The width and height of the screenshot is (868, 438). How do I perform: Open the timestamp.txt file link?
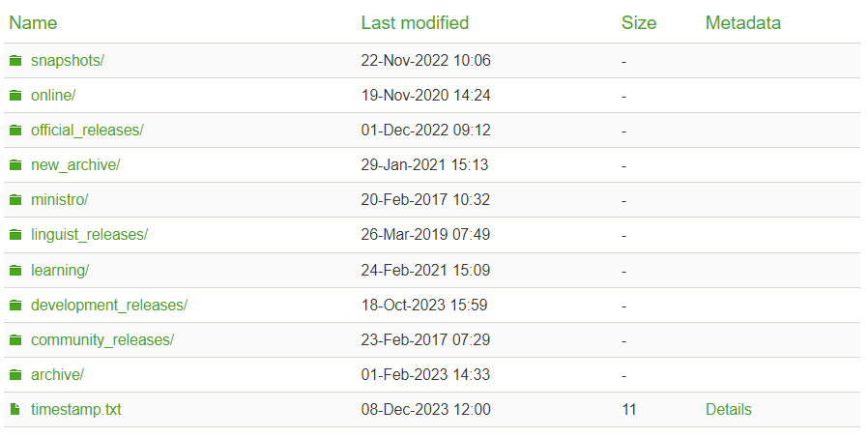click(x=75, y=410)
